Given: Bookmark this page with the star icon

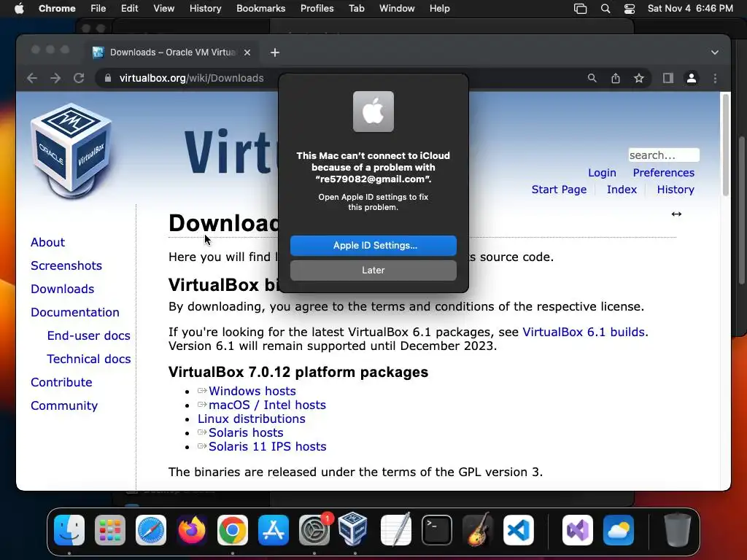Looking at the screenshot, I should click(x=639, y=78).
